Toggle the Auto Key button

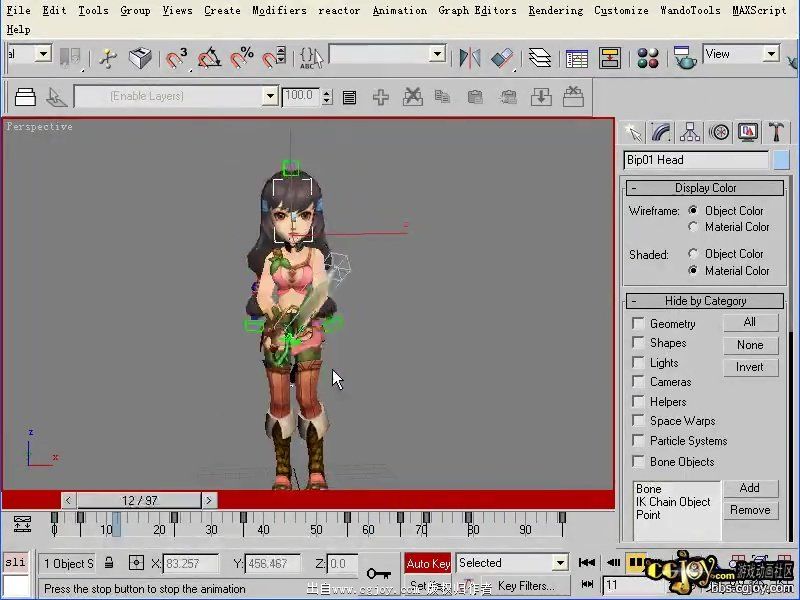pyautogui.click(x=428, y=563)
